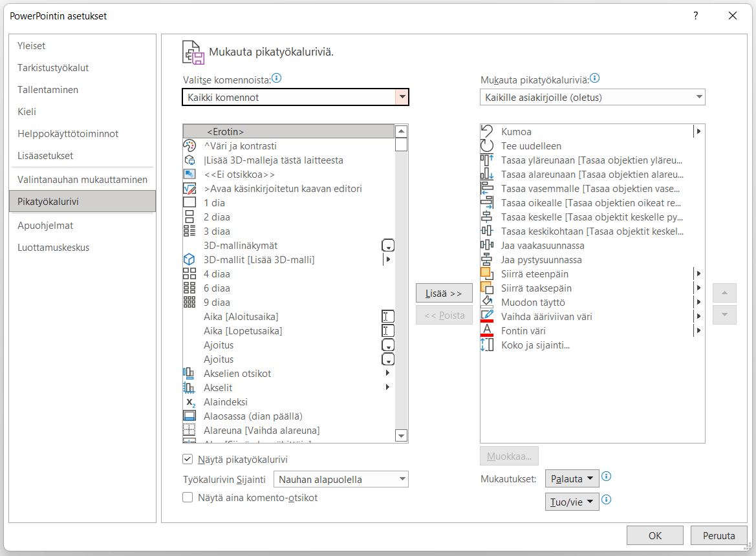
Task: Click the Siirrä taaksepäin icon
Action: 487,288
